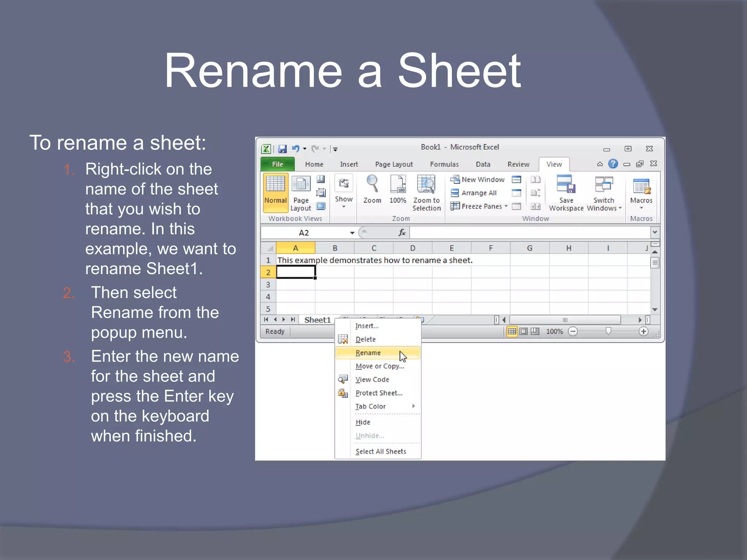747x560 pixels.
Task: Click the Normal workbook view button
Action: [x=275, y=192]
